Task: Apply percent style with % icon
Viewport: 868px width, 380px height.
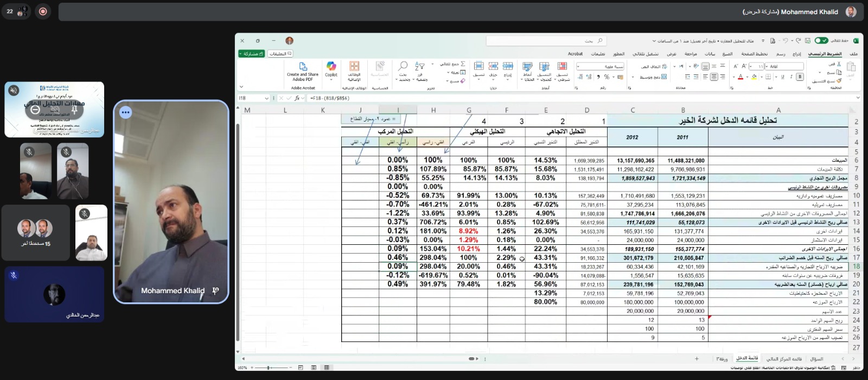Action: pos(607,77)
